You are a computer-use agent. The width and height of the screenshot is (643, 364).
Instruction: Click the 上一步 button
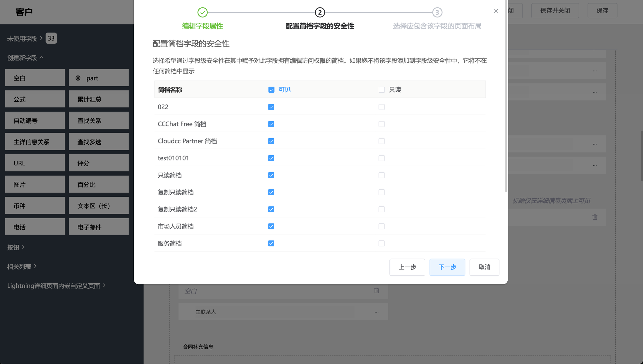(407, 267)
